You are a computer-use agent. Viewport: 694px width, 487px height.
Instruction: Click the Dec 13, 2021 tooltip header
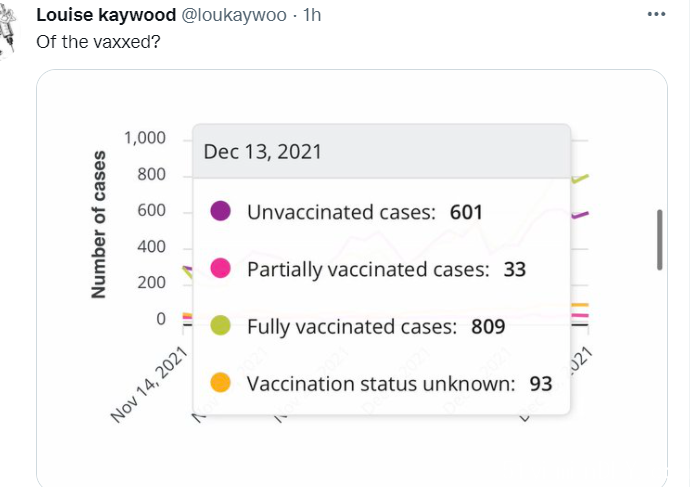tap(382, 151)
